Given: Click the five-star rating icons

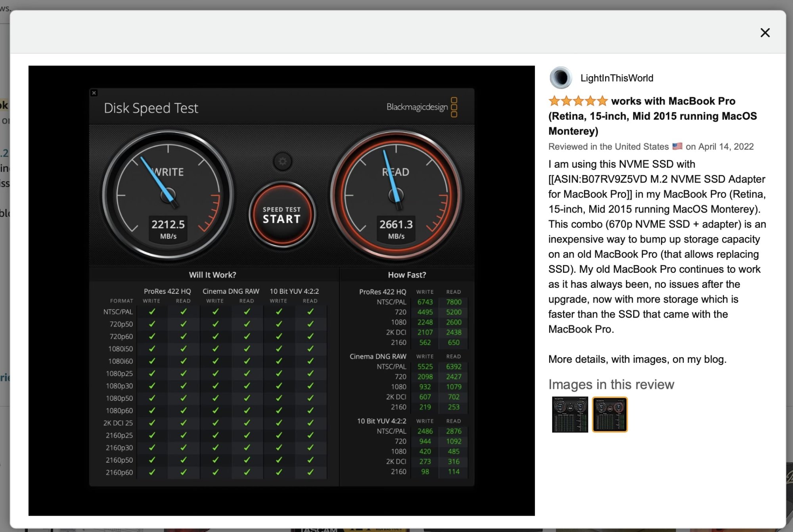Looking at the screenshot, I should (578, 101).
